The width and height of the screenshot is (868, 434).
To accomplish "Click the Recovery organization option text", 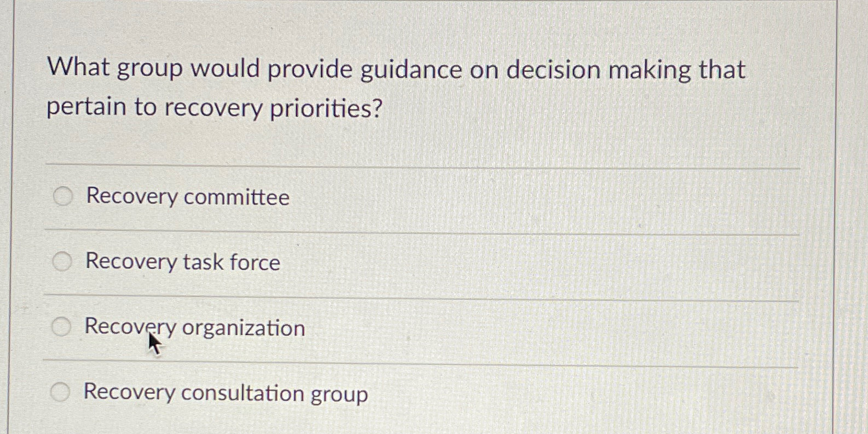I will tap(194, 327).
